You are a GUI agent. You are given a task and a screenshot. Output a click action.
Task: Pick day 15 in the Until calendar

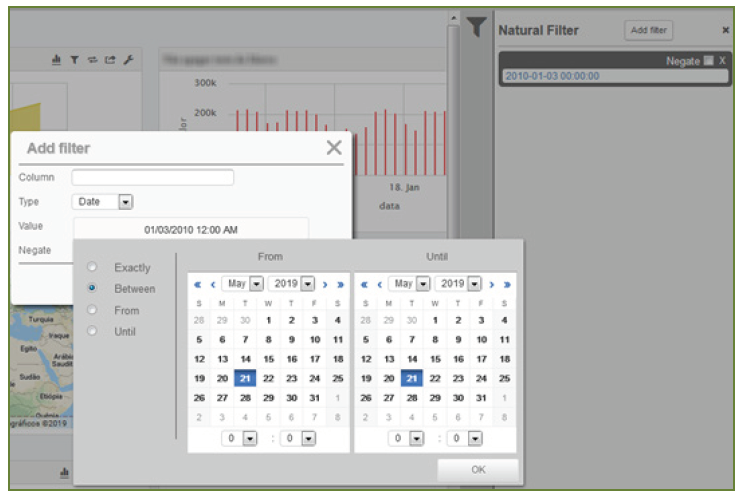pyautogui.click(x=435, y=359)
